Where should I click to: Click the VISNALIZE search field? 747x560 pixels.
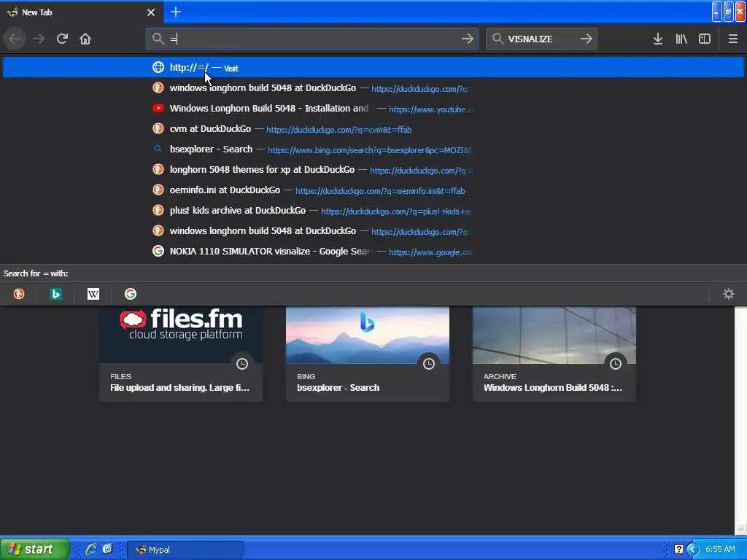(x=541, y=39)
